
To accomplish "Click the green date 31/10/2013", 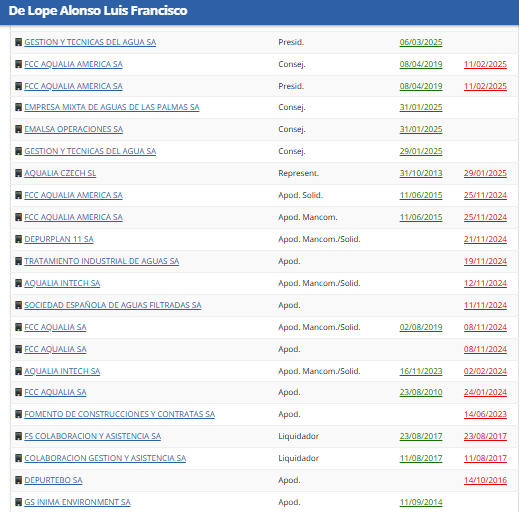I will (421, 173).
